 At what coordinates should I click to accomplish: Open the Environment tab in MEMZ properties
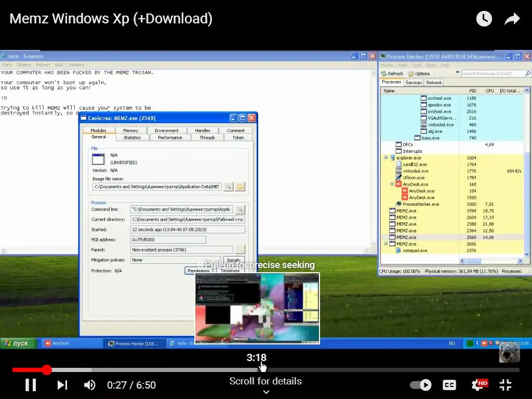tap(166, 130)
